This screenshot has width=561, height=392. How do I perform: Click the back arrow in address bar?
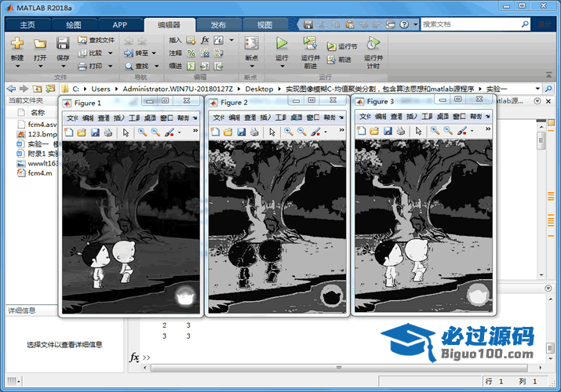click(11, 89)
